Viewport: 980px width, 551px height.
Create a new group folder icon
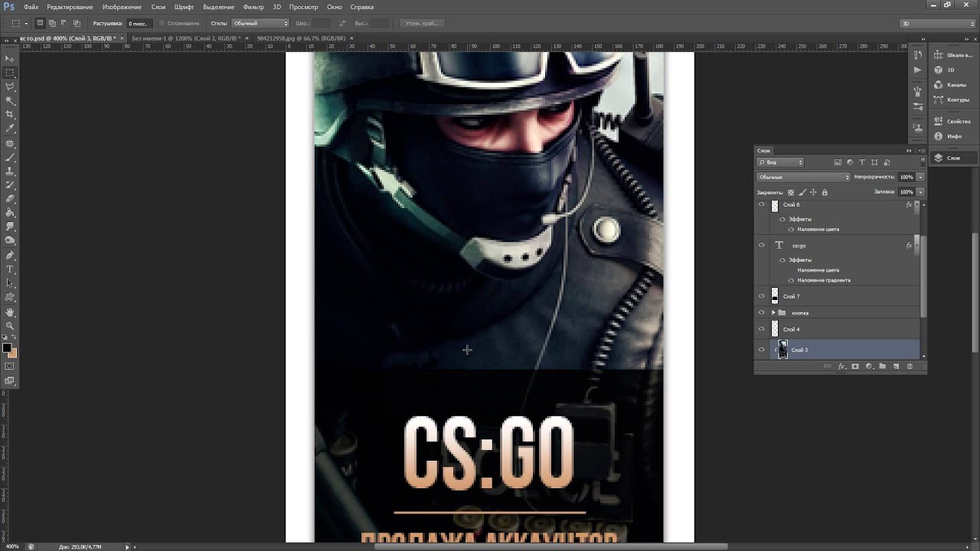click(x=882, y=366)
